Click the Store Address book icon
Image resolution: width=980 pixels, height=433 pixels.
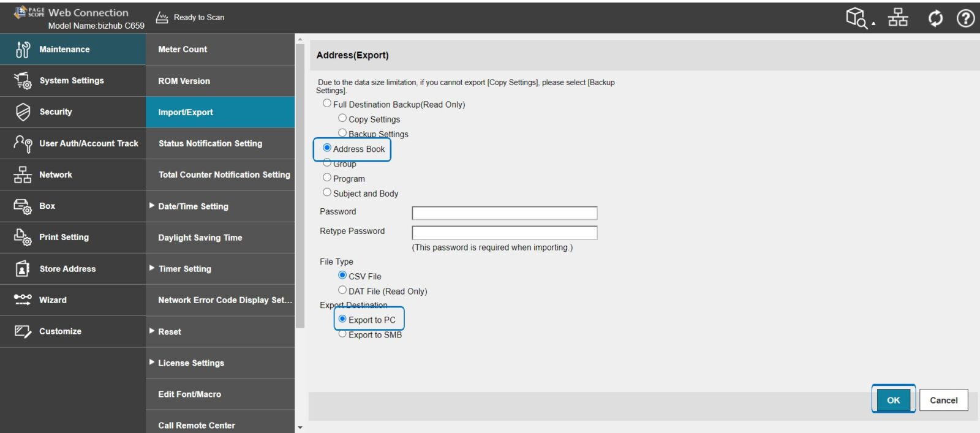click(x=23, y=269)
